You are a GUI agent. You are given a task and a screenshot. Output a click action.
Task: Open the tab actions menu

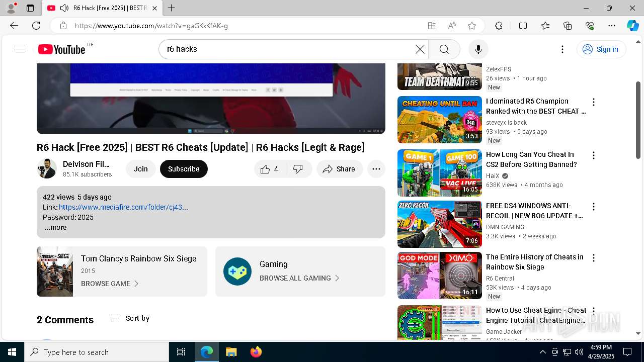click(x=30, y=8)
